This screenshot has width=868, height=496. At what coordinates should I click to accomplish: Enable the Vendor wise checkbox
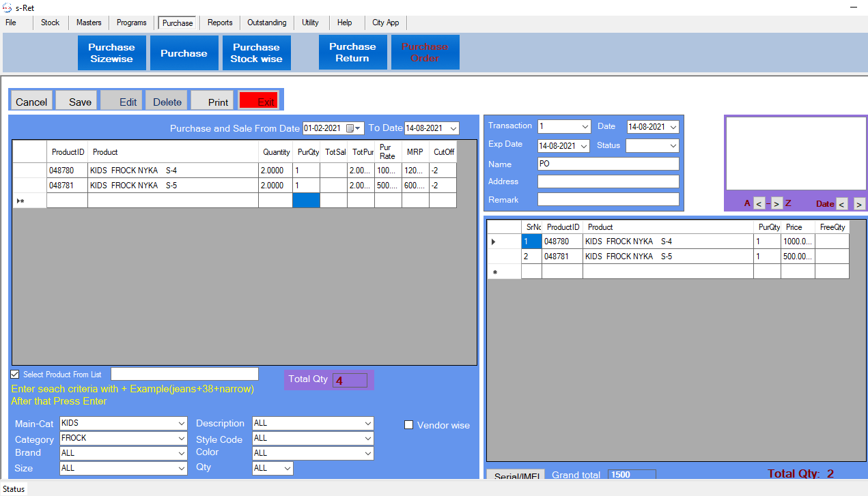tap(409, 425)
